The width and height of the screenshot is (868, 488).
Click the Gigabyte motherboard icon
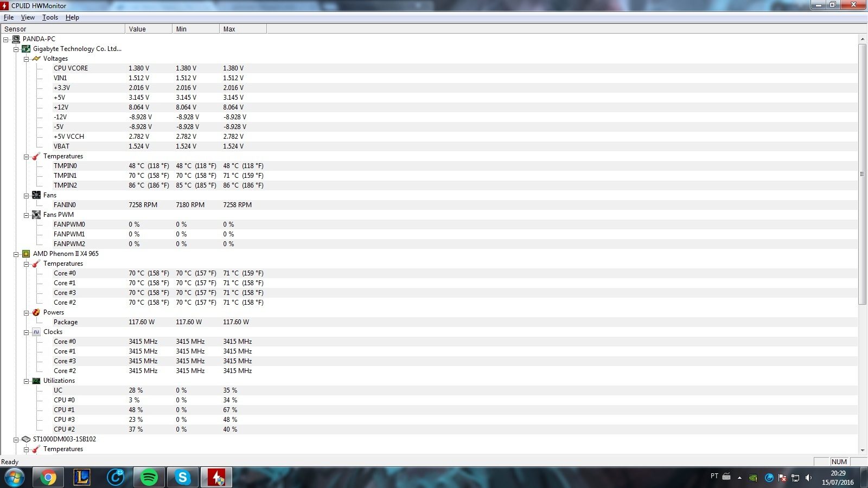tap(26, 49)
